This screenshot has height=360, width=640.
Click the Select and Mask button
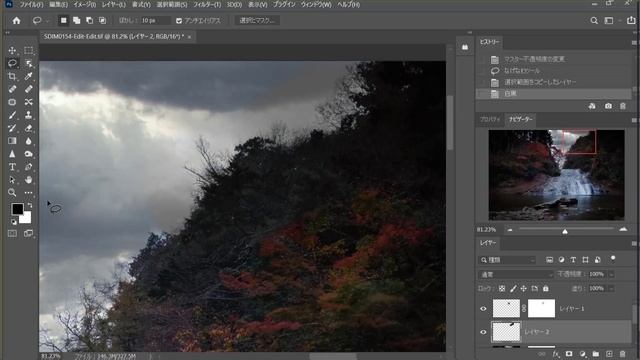257,20
